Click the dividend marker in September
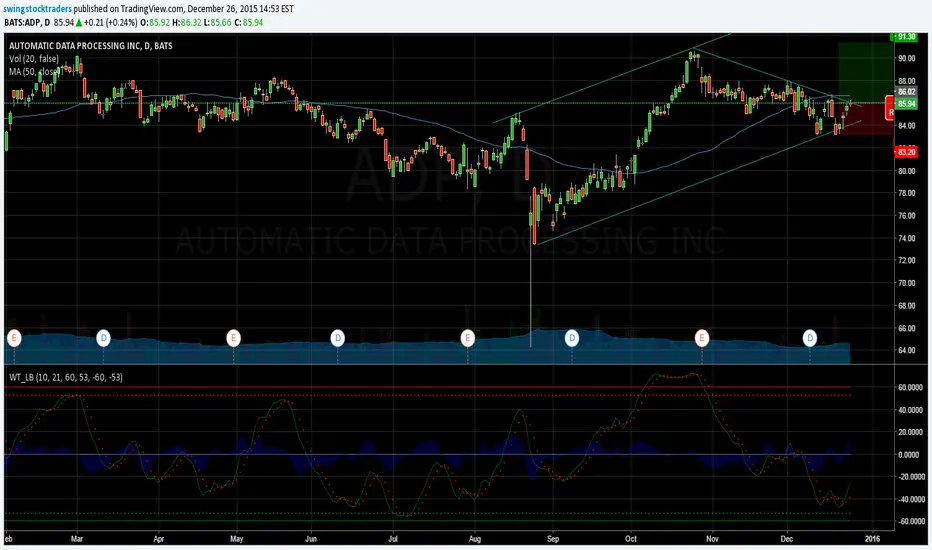932x550 pixels. [572, 338]
